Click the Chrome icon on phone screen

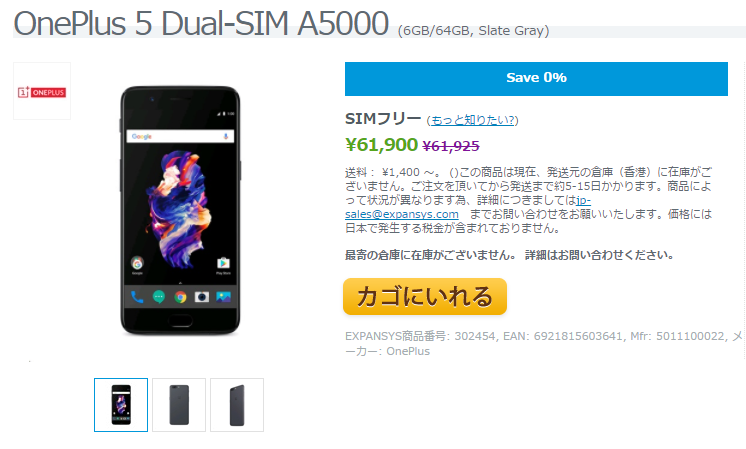pyautogui.click(x=180, y=297)
